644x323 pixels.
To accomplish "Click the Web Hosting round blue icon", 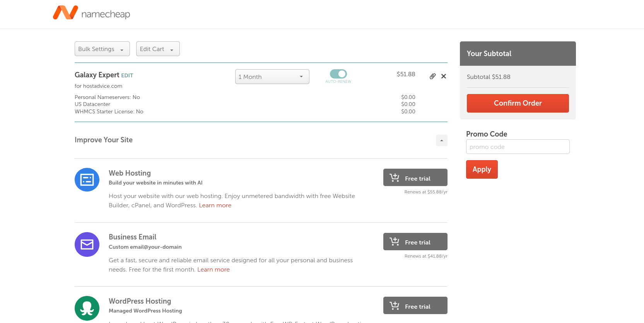I will pos(87,180).
